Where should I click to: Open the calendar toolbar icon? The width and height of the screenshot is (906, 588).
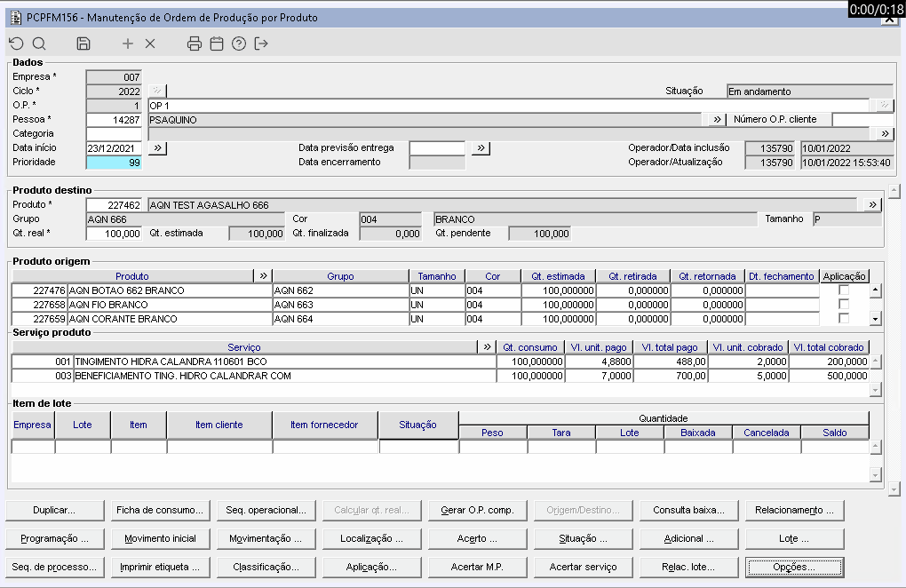[217, 44]
